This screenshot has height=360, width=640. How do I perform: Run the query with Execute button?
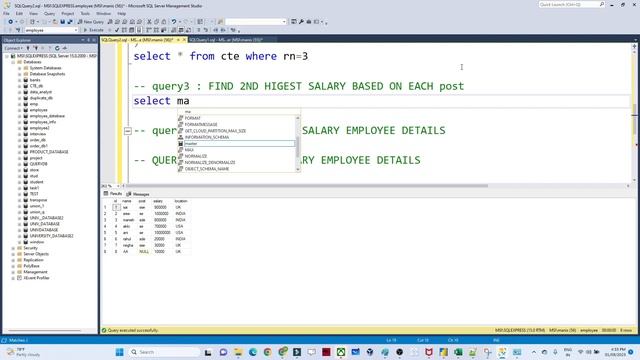[93, 30]
